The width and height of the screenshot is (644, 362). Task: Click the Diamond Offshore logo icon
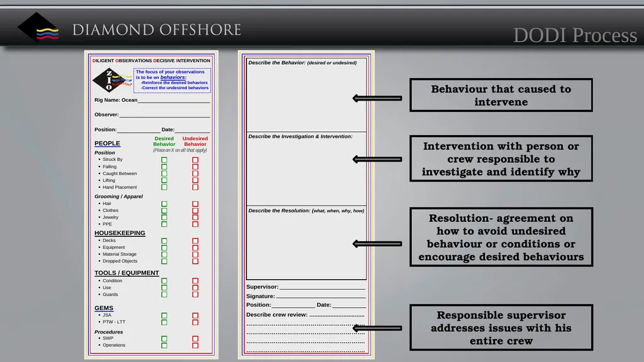(x=38, y=27)
